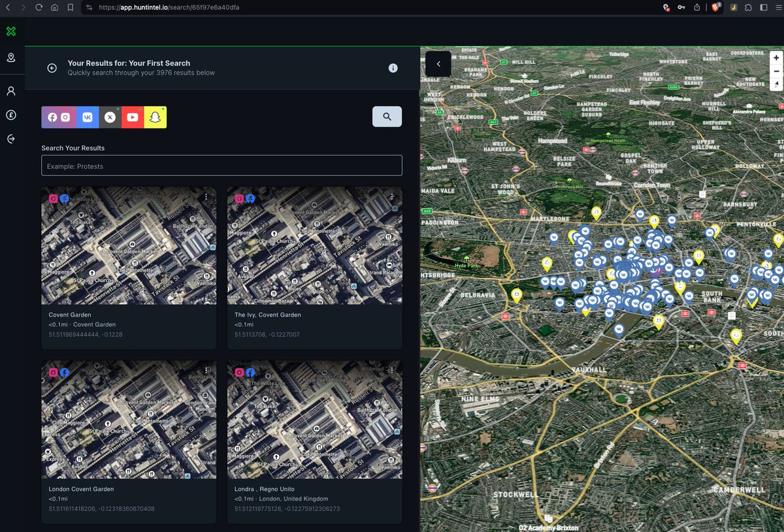Viewport: 784px width, 532px height.
Task: Open the browser hamburger menu
Action: (777, 7)
